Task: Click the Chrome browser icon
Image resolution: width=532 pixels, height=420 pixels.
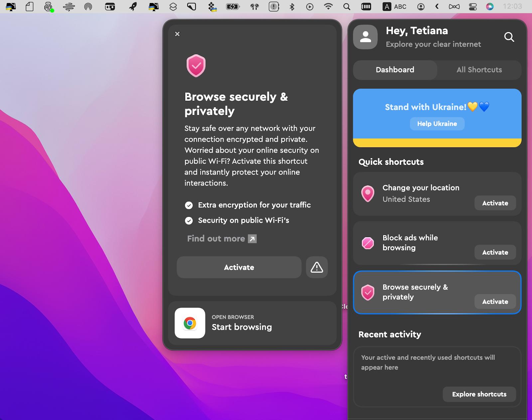Action: [190, 323]
